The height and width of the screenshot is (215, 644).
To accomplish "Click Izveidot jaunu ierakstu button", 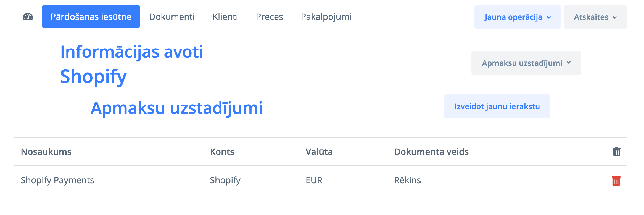I will pyautogui.click(x=497, y=106).
